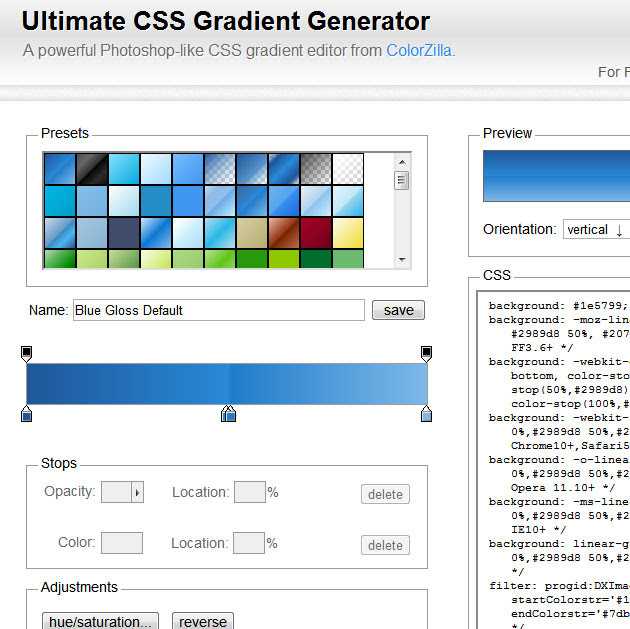Click the left opacity stop marker
The width and height of the screenshot is (630, 629).
coord(27,353)
